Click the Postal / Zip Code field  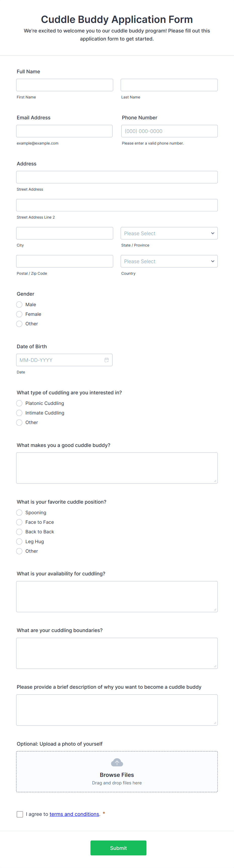65,261
